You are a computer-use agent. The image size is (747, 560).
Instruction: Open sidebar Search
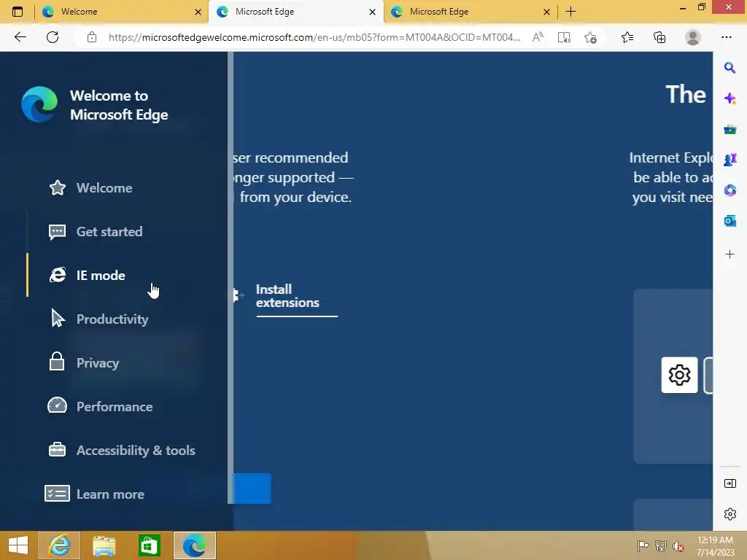pyautogui.click(x=729, y=68)
